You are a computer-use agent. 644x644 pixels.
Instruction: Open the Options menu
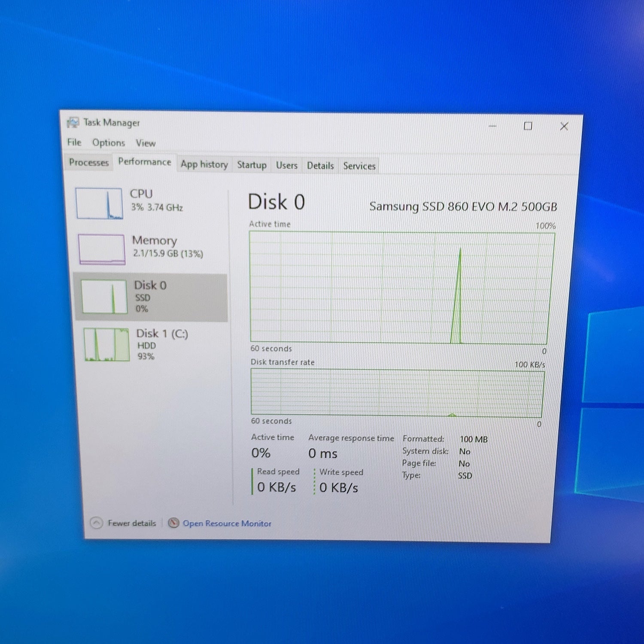[x=109, y=143]
